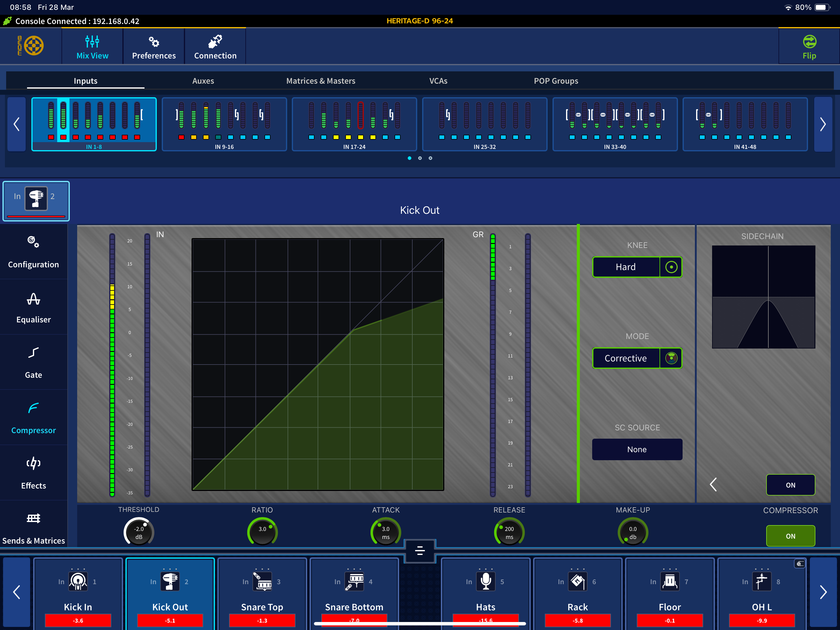Tap the third page indicator dot
This screenshot has width=840, height=630.
(x=430, y=158)
